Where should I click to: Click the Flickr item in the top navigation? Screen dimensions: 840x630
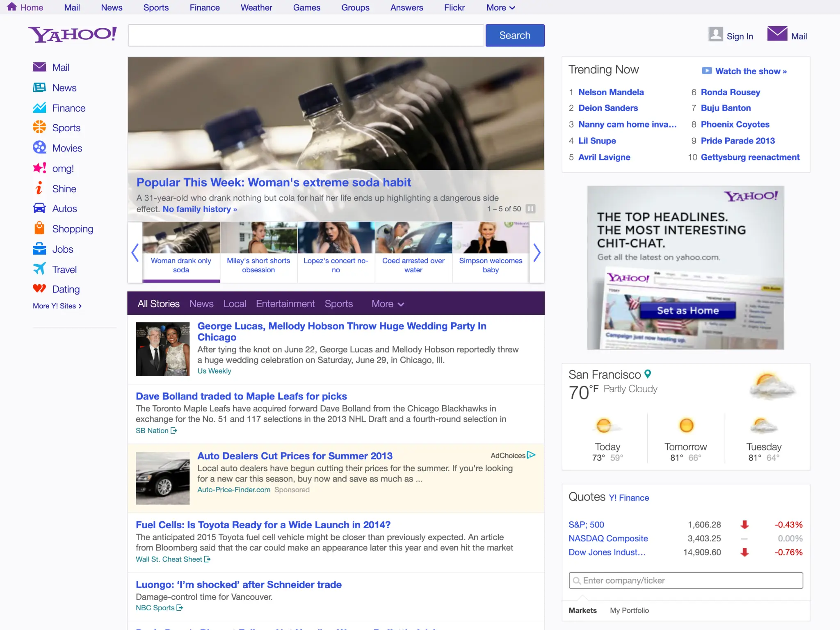pos(454,7)
